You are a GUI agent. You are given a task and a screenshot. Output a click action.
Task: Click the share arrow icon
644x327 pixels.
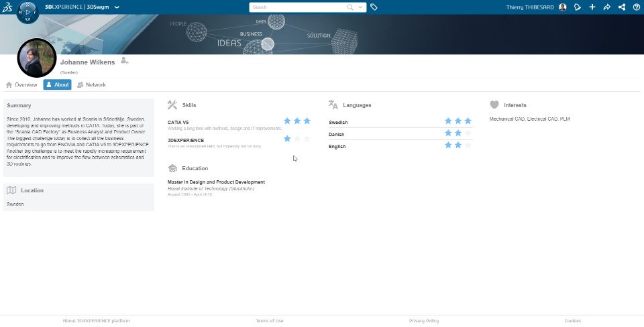[607, 7]
